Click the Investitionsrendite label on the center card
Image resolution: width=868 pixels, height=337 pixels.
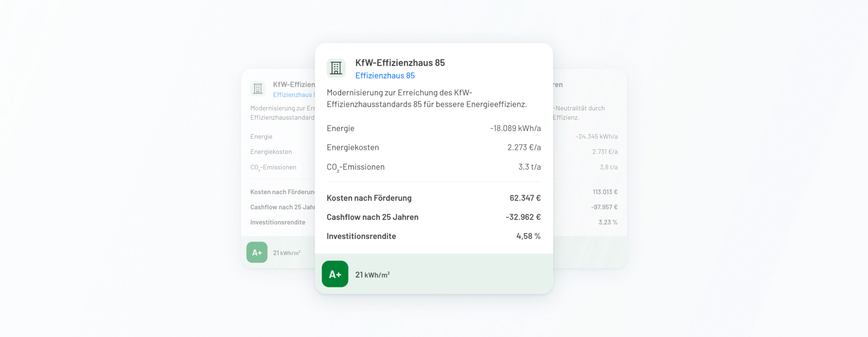[361, 236]
